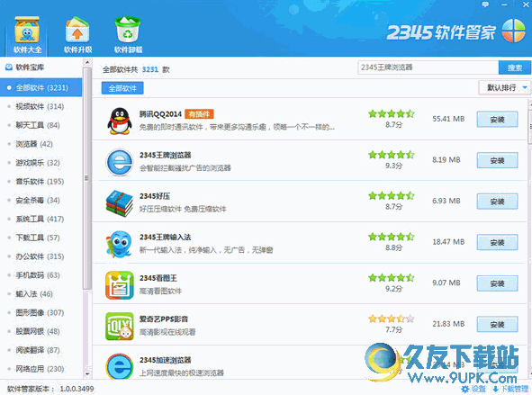532x395 pixels.
Task: Click the 9.3分 rating of 2345王牌浏览器
Action: pyautogui.click(x=393, y=166)
